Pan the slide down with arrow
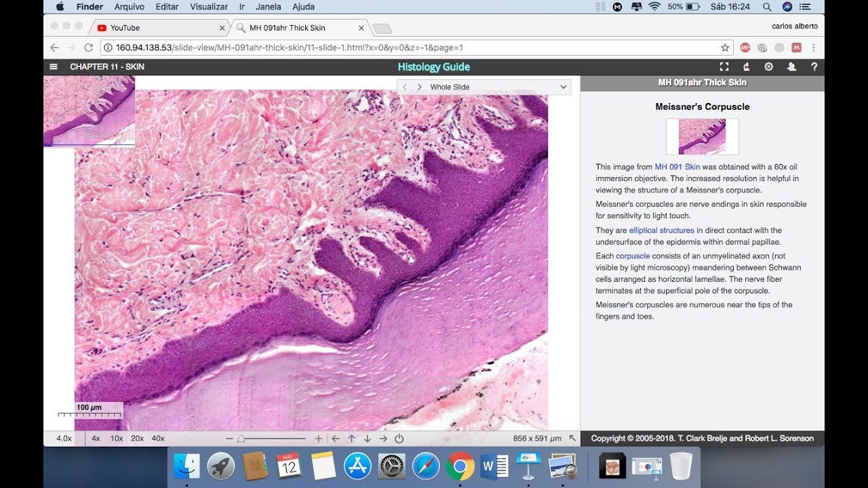Viewport: 868px width, 488px height. [x=368, y=439]
